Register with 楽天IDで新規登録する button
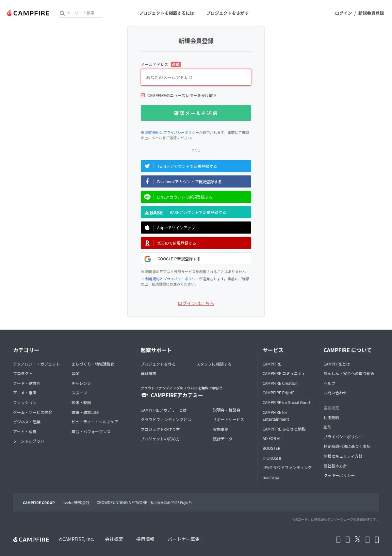The height and width of the screenshot is (556, 392). point(196,243)
